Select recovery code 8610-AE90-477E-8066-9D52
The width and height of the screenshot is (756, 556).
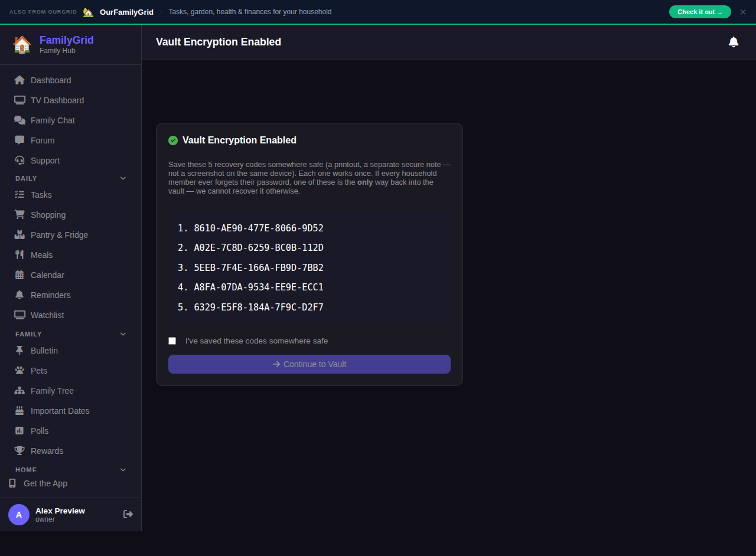coord(259,228)
